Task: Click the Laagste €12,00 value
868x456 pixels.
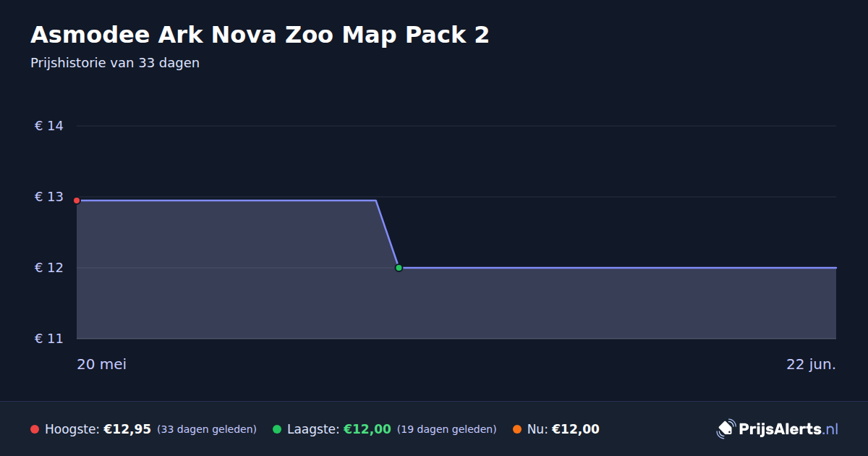Action: (x=367, y=429)
